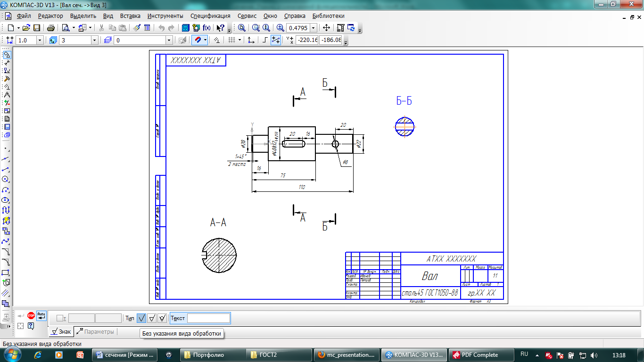Viewport: 644px width, 362px height.
Task: Select the third roughness sign type
Action: click(163, 318)
